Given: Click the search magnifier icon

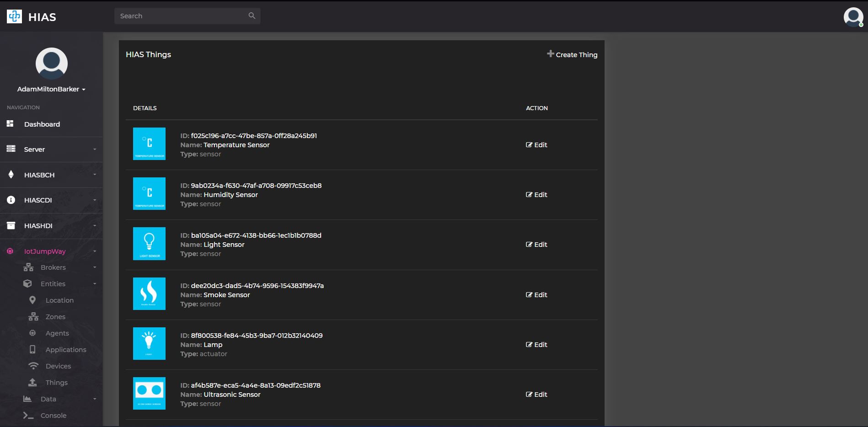Looking at the screenshot, I should pyautogui.click(x=252, y=16).
